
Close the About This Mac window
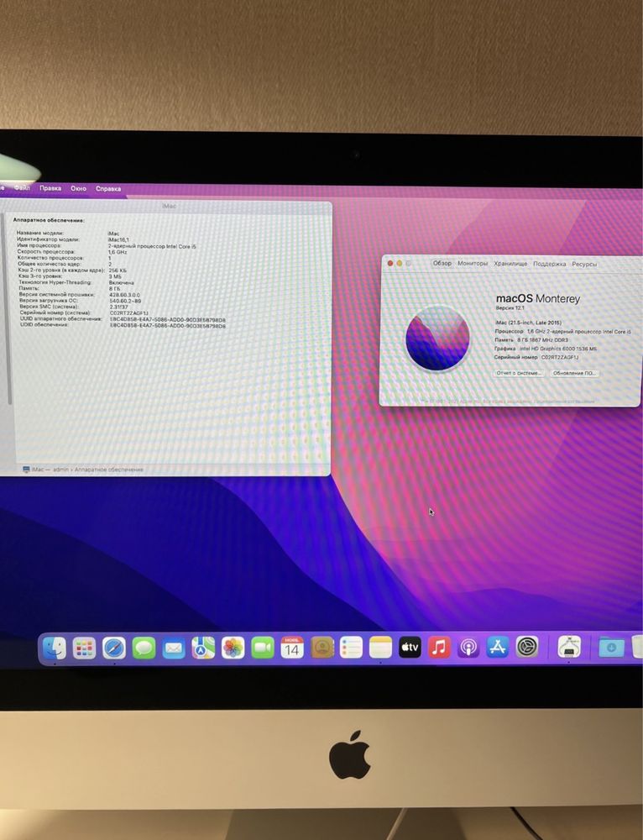coord(390,263)
